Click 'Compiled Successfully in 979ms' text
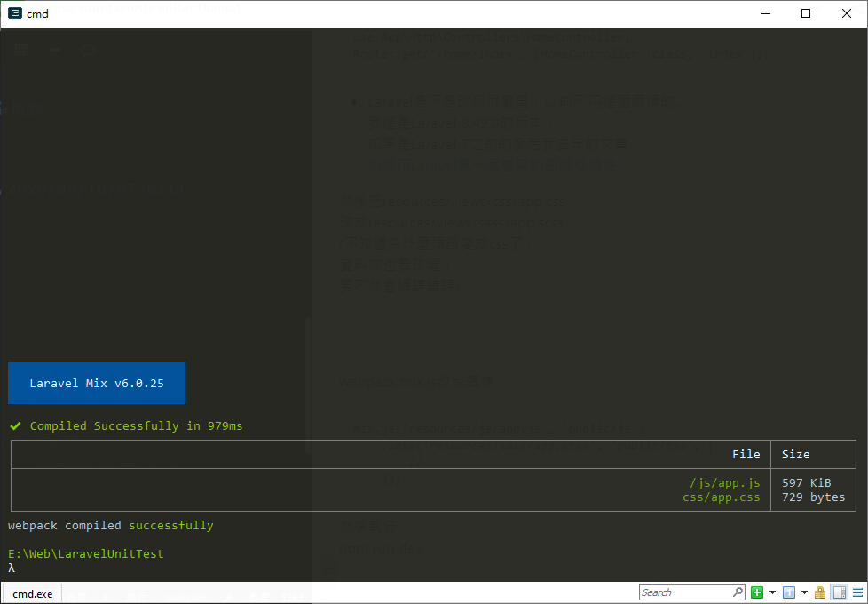This screenshot has height=604, width=868. [x=136, y=426]
